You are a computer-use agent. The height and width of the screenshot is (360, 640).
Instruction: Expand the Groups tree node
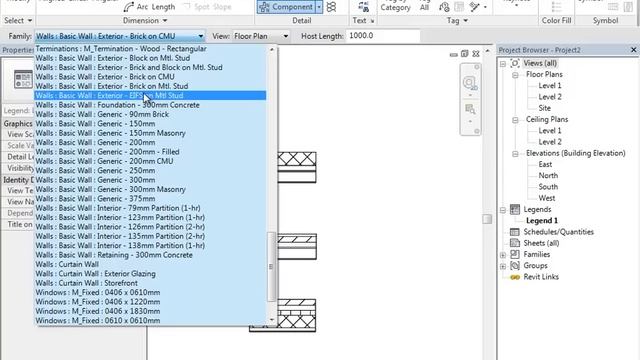[x=503, y=266]
